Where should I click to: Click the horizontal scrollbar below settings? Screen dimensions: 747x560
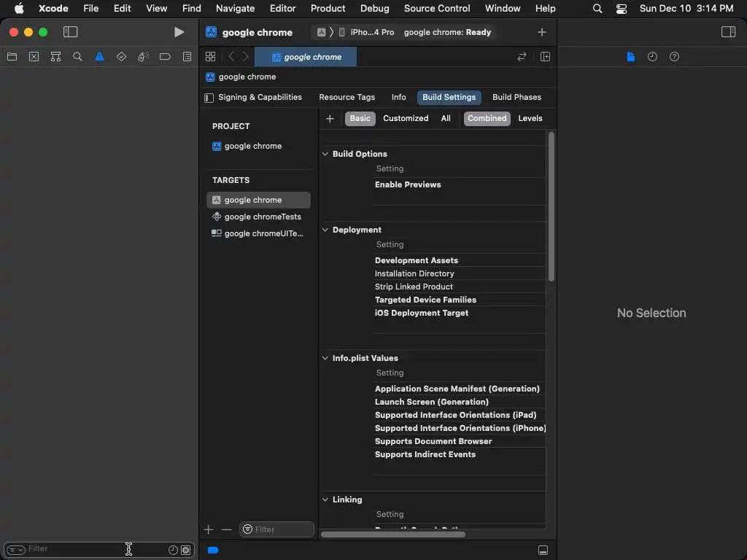[393, 534]
